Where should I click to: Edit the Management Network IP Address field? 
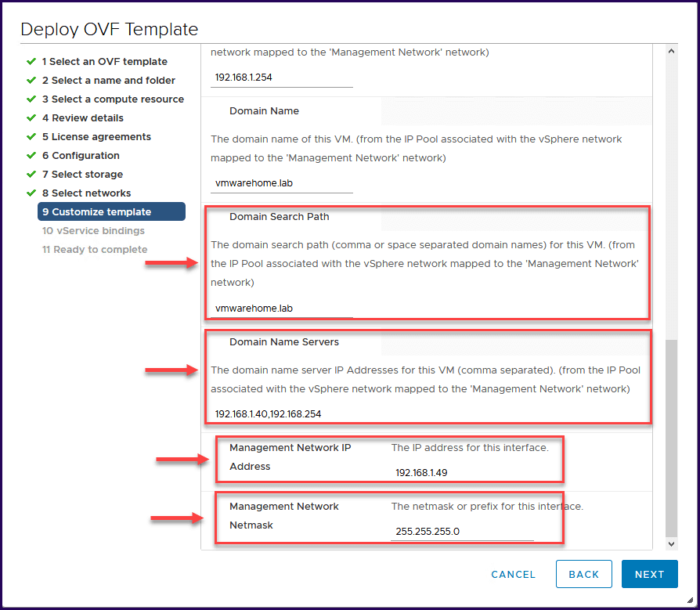point(462,472)
